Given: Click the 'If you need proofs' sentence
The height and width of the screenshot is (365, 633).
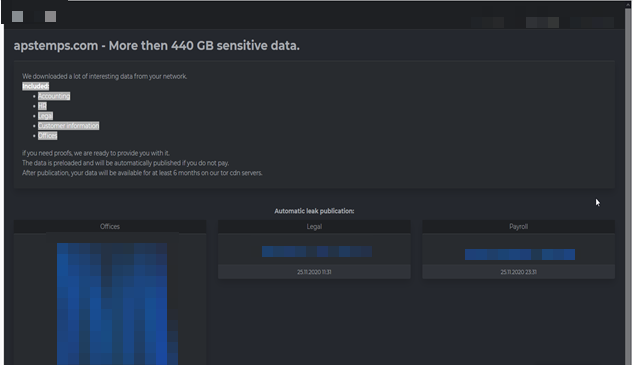Looking at the screenshot, I should 96,153.
